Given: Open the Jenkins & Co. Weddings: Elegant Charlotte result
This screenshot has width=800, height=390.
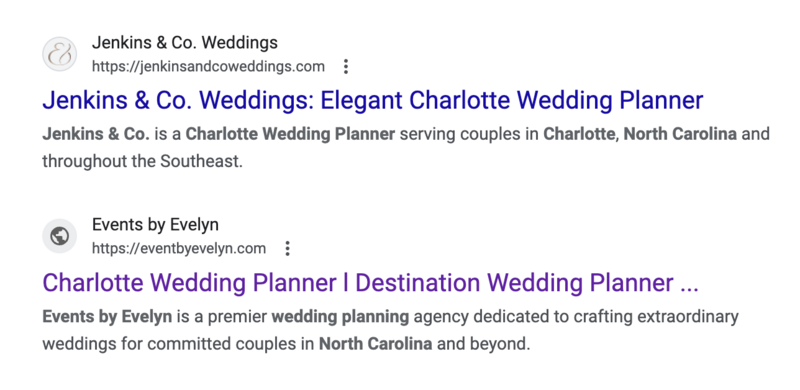Looking at the screenshot, I should point(372,100).
